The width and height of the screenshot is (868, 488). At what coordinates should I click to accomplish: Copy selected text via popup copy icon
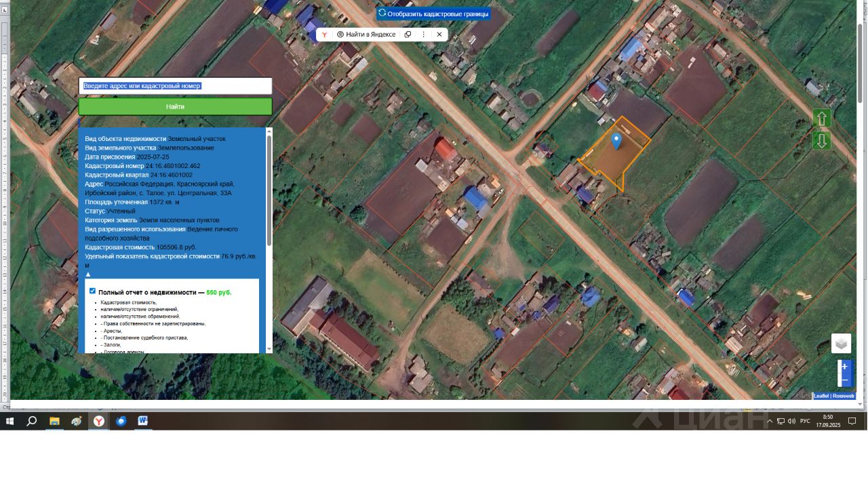click(408, 35)
